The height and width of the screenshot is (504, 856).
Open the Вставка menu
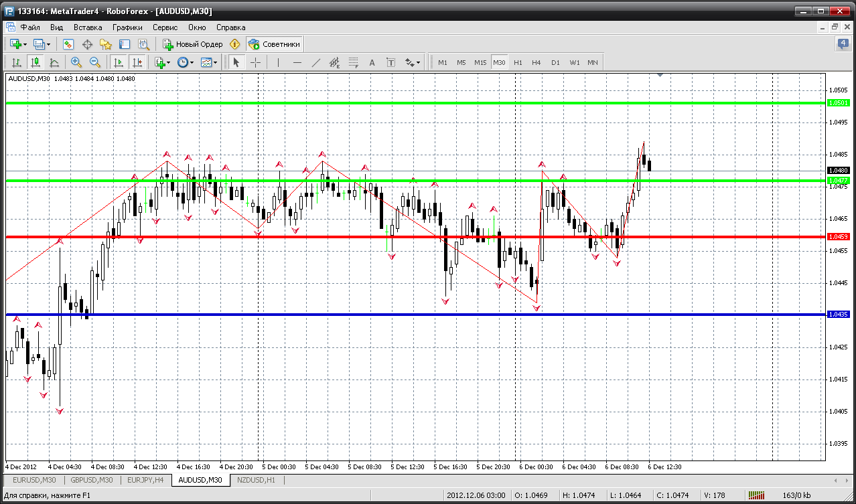[88, 27]
